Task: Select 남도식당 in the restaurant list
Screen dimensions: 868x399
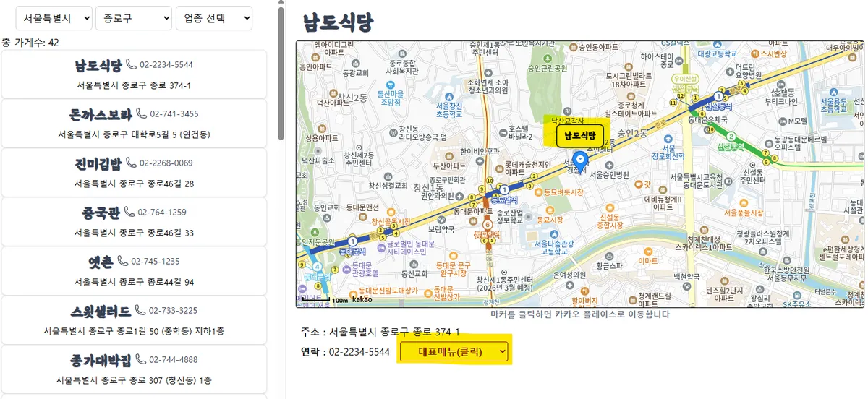Action: (135, 74)
